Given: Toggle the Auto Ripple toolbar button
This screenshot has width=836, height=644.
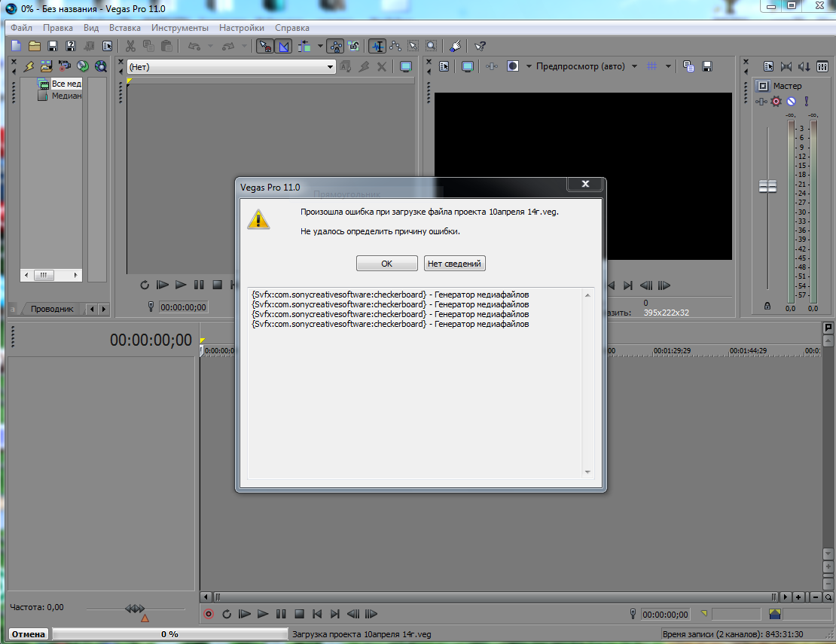Looking at the screenshot, I should [x=304, y=47].
